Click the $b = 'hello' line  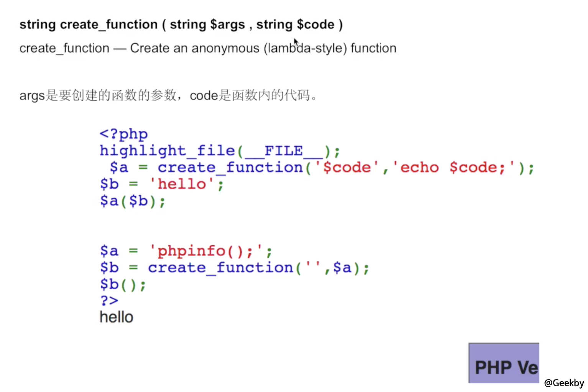[162, 184]
